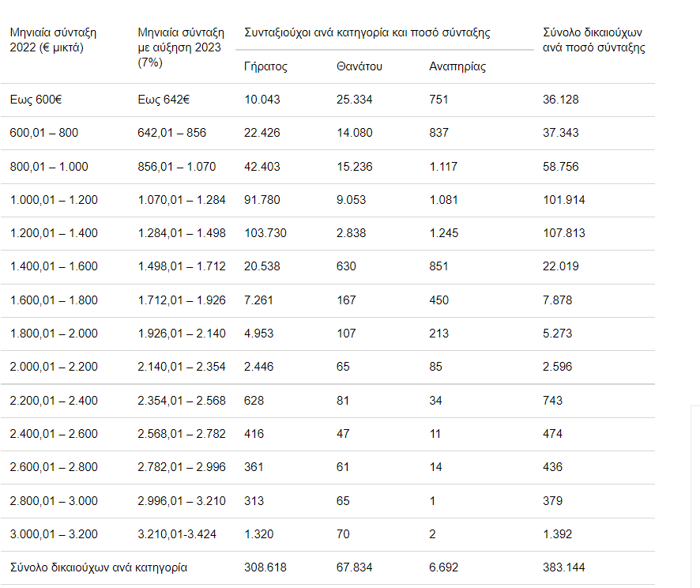Click the row total 107.813
This screenshot has height=588, width=700.
565,233
